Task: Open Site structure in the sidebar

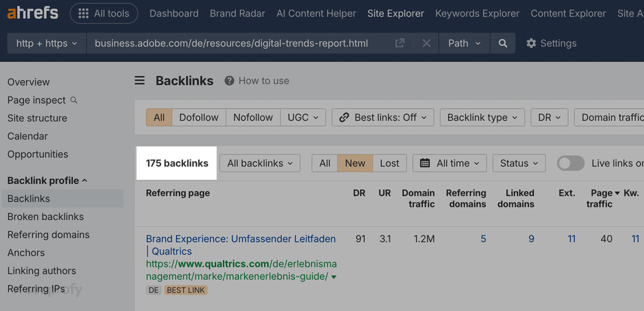Action: click(37, 118)
